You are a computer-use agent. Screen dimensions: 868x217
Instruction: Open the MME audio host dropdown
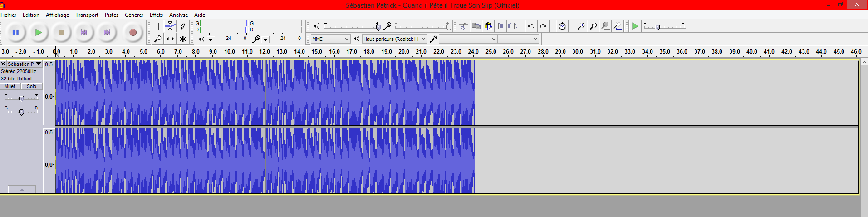(330, 39)
